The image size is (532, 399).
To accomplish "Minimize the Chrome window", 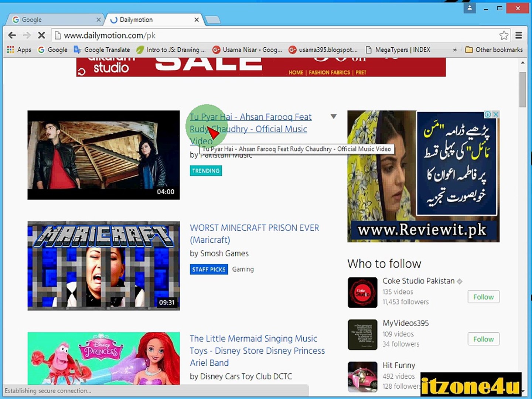I will point(486,8).
